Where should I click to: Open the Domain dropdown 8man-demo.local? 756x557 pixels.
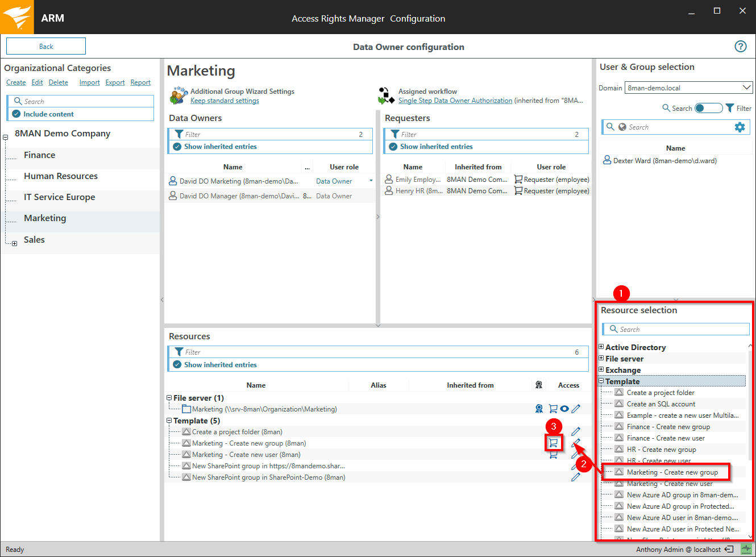688,88
